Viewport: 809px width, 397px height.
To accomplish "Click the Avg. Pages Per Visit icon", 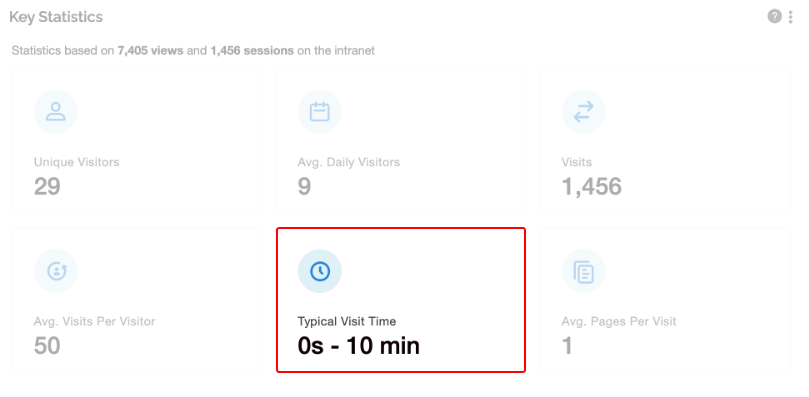I will (584, 271).
